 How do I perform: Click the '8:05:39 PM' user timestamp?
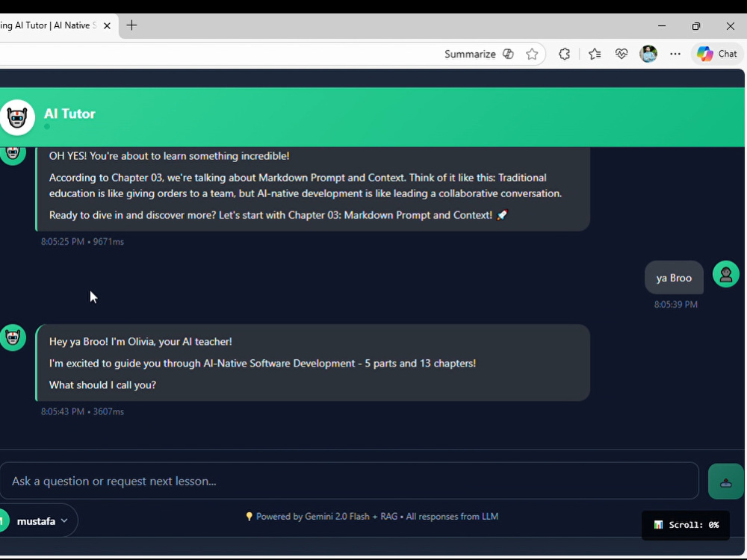(x=675, y=305)
